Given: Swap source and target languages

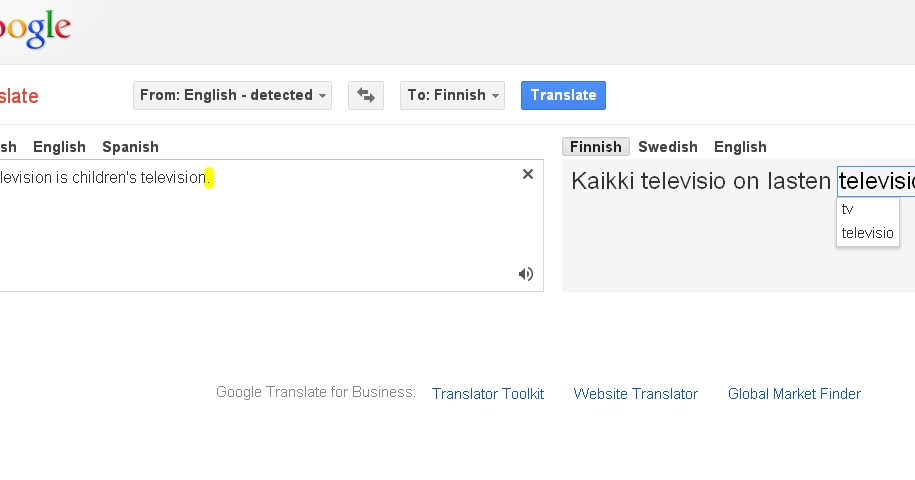Looking at the screenshot, I should 366,95.
